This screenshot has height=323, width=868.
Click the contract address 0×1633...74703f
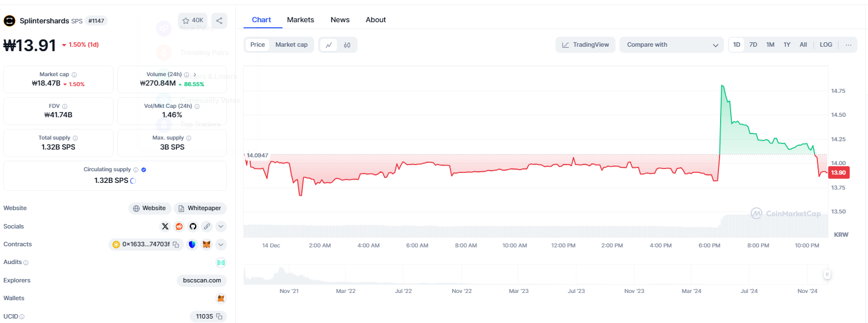click(146, 245)
